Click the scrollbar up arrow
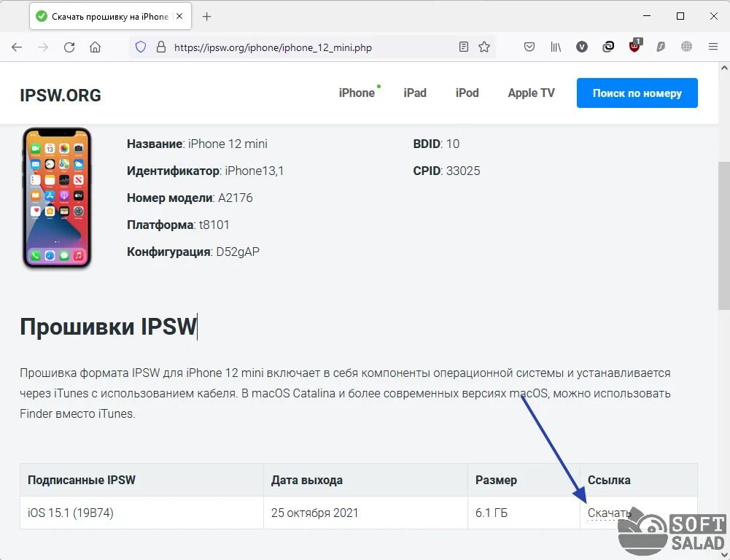Viewport: 730px width, 560px height. coord(724,68)
